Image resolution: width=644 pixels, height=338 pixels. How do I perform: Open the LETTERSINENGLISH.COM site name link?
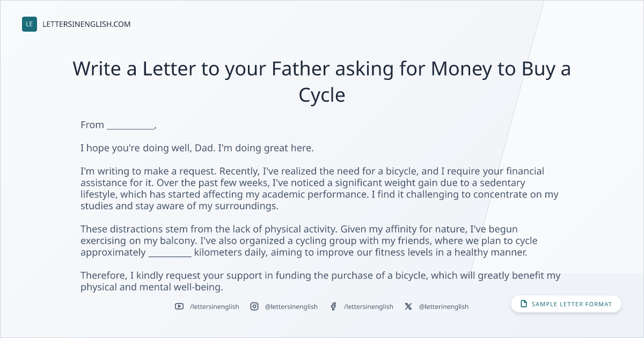pyautogui.click(x=86, y=24)
